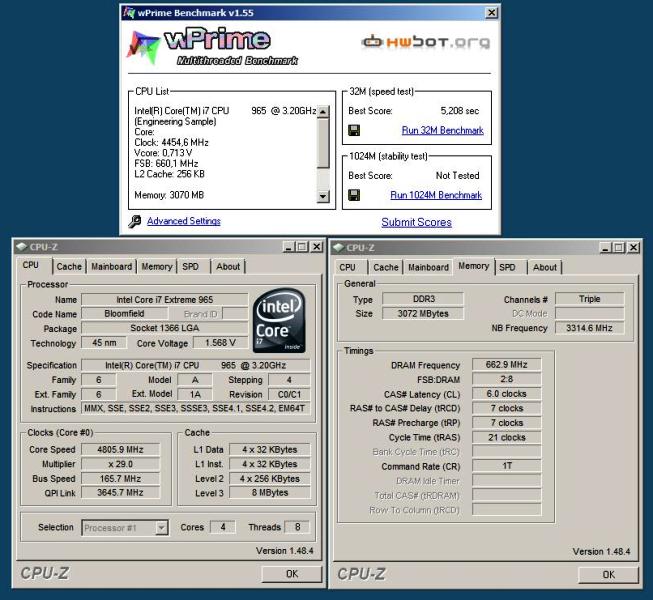Click the wrench icon next to Advanced Settings

135,221
